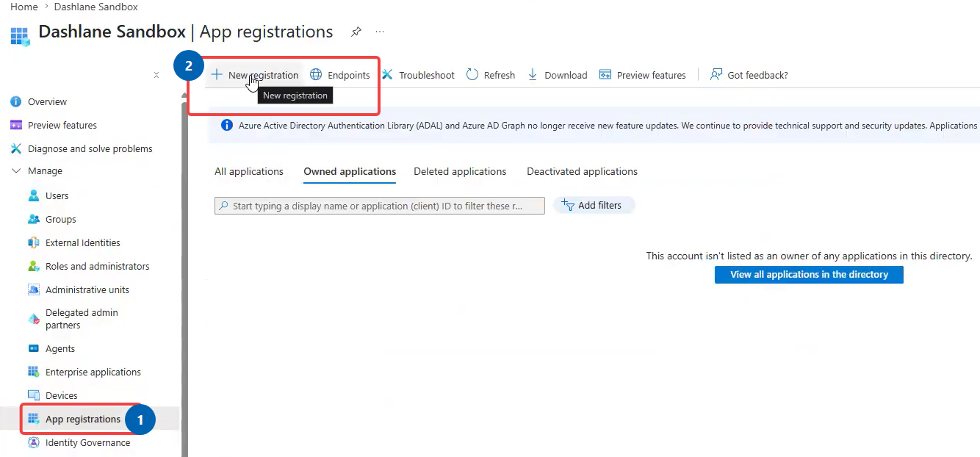
Task: Click the External Identities icon
Action: coord(33,242)
